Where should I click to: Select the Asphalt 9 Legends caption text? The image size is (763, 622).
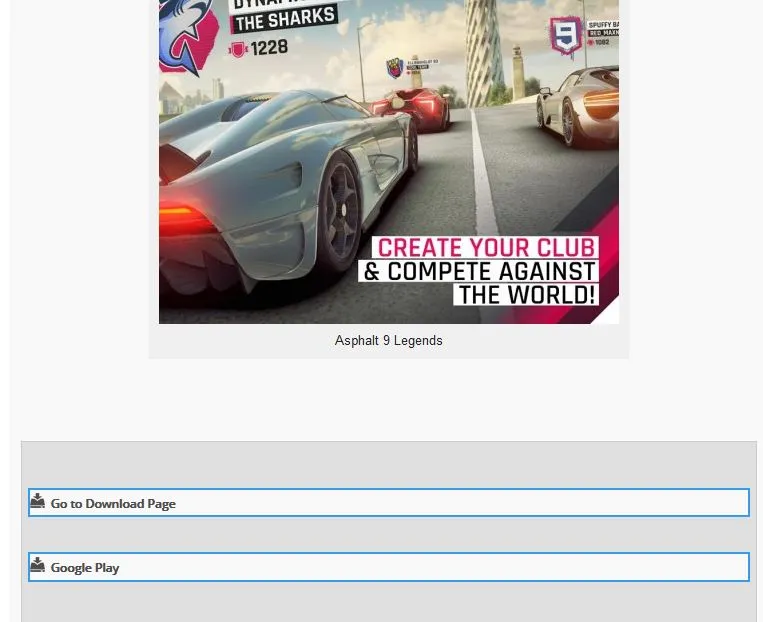pyautogui.click(x=389, y=341)
